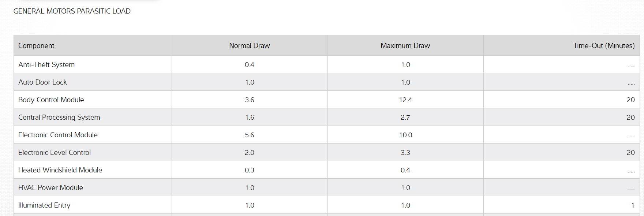The height and width of the screenshot is (216, 644).
Task: Click the Normal Draw column header
Action: 250,46
